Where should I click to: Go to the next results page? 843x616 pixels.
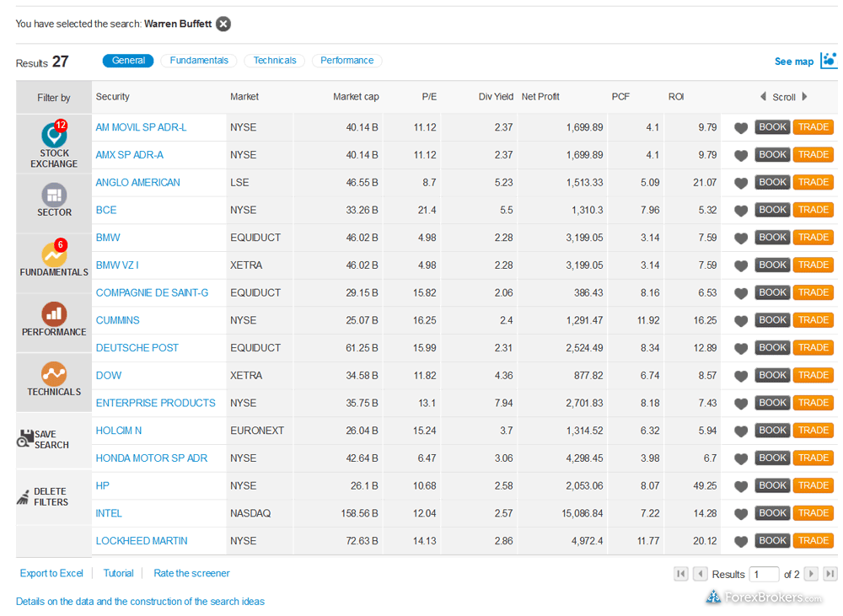[811, 574]
